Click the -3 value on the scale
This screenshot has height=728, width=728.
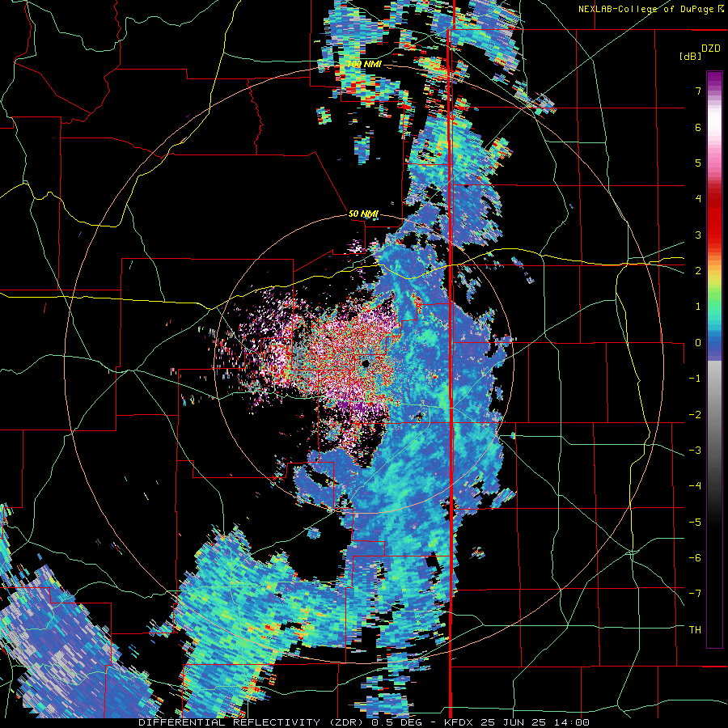pos(695,451)
